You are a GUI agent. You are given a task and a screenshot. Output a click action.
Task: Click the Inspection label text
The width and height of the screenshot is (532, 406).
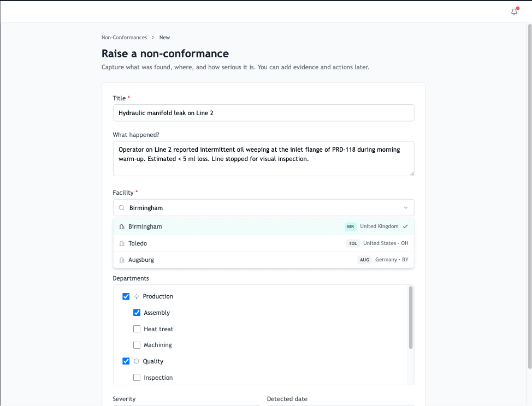pos(158,378)
